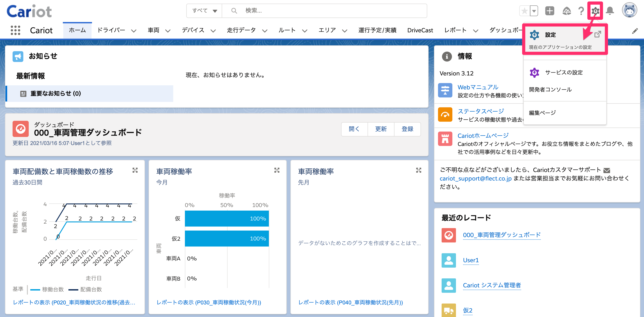This screenshot has height=317, width=644.
Task: Expand the 走行データ tab chevron
Action: pyautogui.click(x=265, y=31)
